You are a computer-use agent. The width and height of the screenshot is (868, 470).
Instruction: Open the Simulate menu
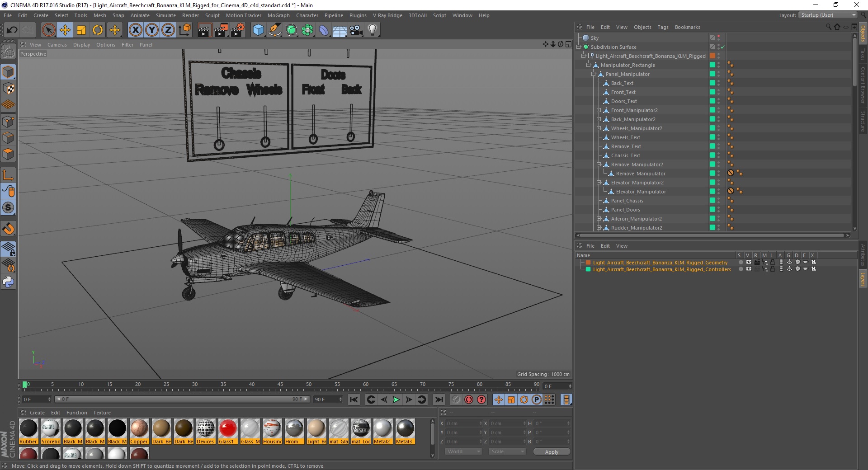[165, 15]
